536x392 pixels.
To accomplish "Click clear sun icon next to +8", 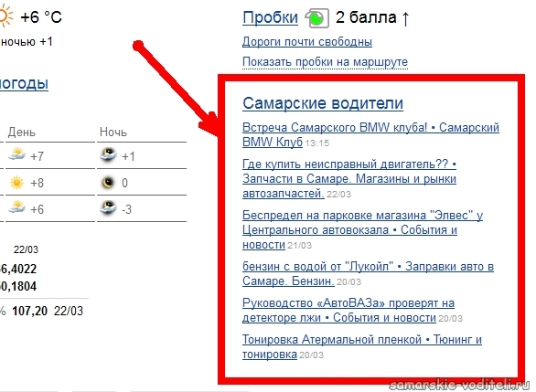I will coord(17,183).
